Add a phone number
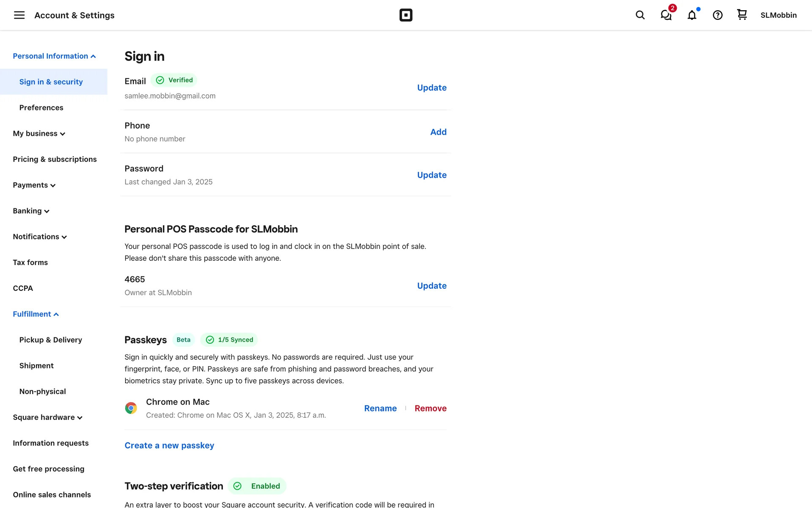Viewport: 812px width, 508px height. (438, 132)
